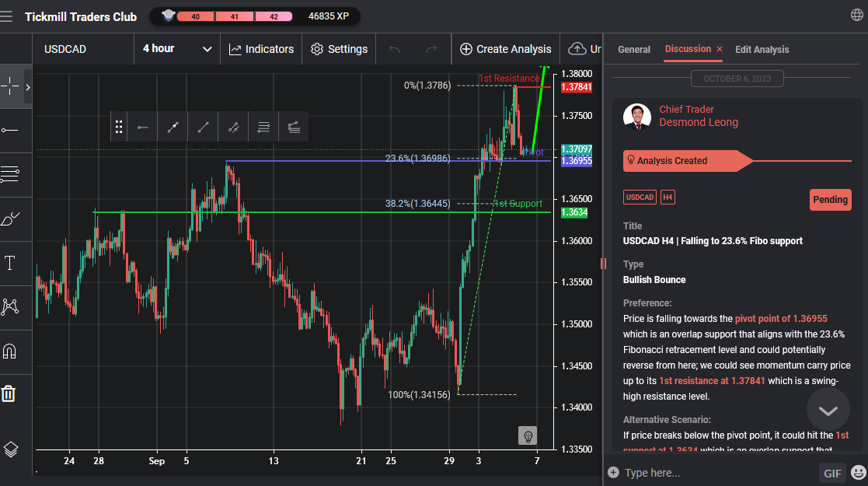Click the plus attach icon
Screen dimensions: 868x486
(x=613, y=473)
